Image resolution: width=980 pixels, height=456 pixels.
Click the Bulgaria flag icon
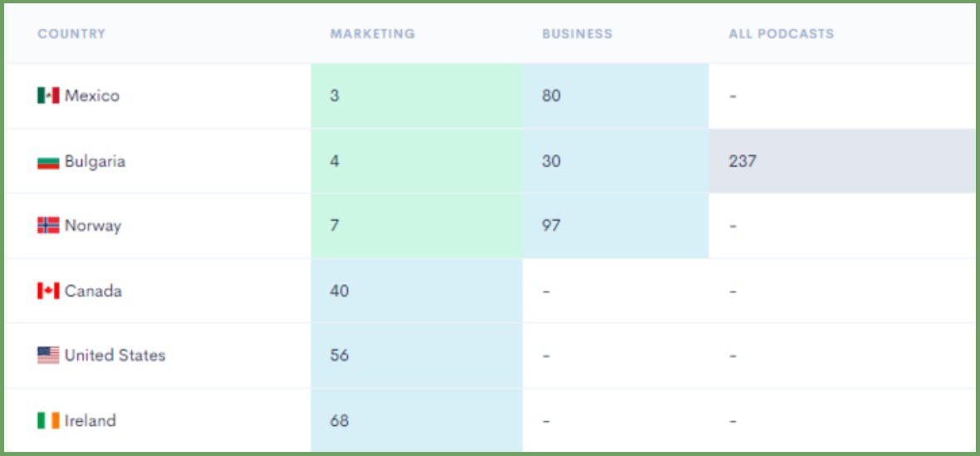click(48, 162)
